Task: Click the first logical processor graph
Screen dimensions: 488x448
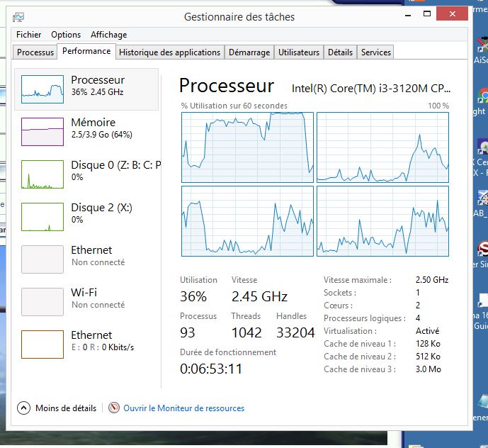Action: click(247, 147)
